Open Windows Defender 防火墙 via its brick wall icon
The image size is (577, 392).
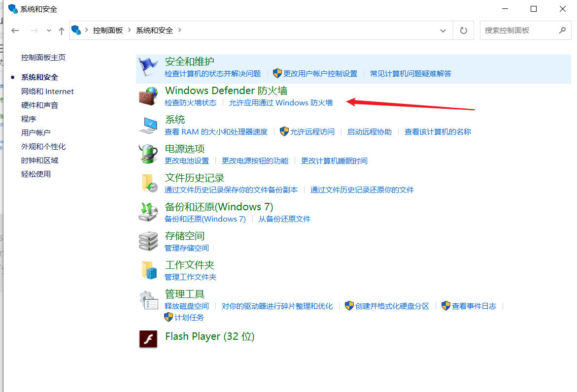coord(148,96)
